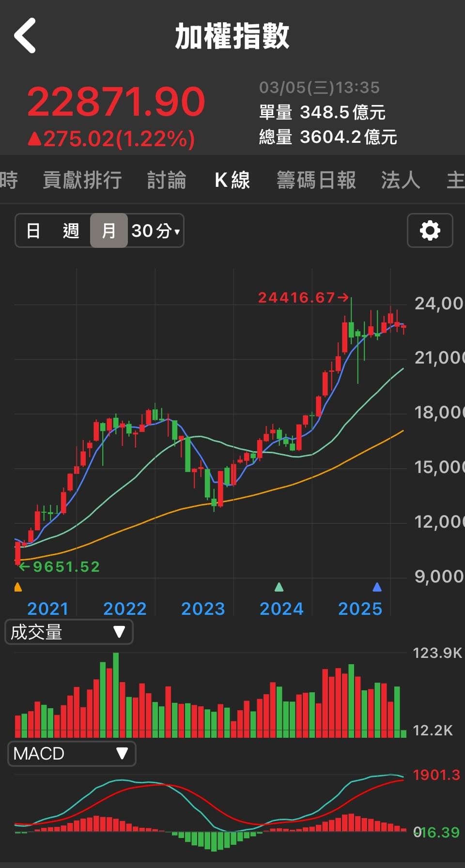Open chart settings gear

pos(430,230)
